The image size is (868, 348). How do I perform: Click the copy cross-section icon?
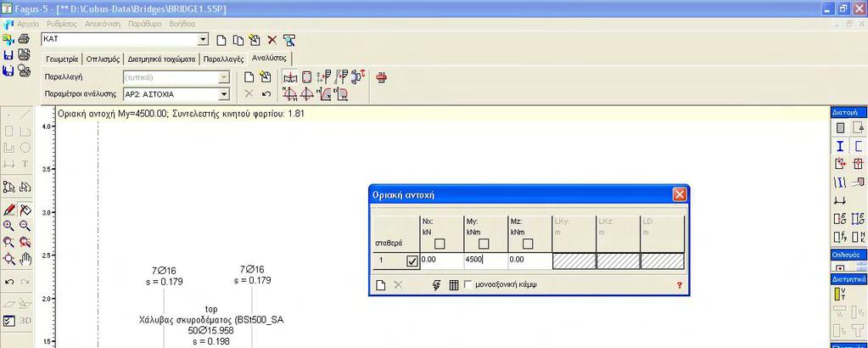point(238,40)
